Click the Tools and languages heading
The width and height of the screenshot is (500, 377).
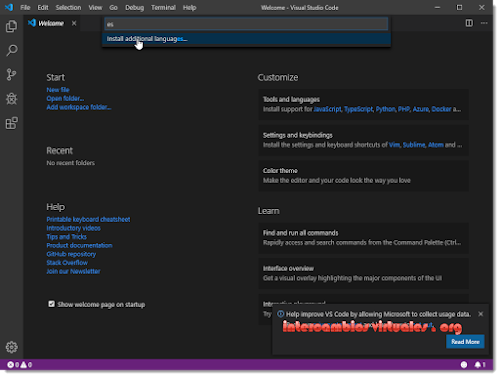coord(291,99)
